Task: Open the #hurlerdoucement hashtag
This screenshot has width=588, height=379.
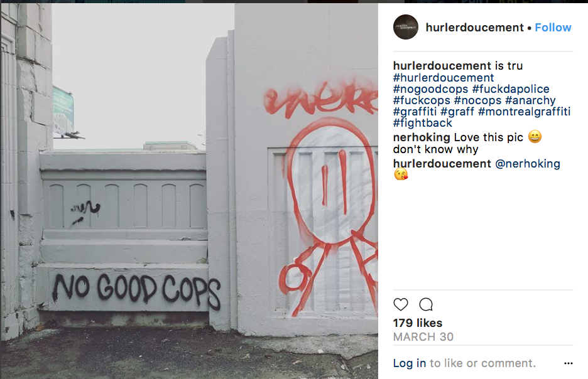Action: point(444,78)
